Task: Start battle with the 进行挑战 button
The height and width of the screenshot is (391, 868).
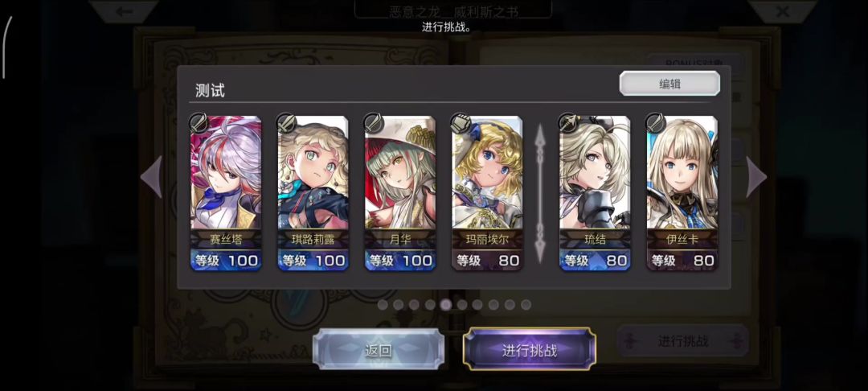Action: coord(530,349)
